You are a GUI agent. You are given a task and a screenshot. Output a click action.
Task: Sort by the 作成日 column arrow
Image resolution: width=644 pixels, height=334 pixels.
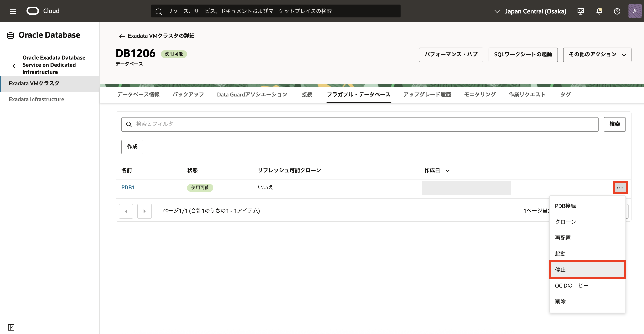point(448,171)
